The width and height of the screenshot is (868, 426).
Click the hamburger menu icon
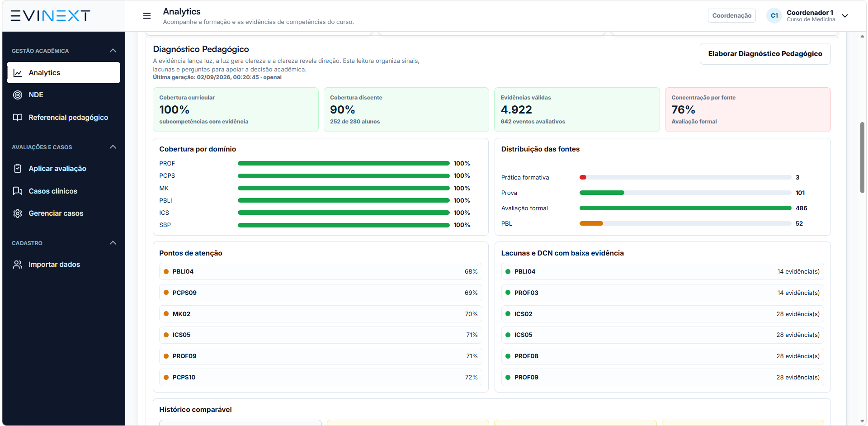click(147, 16)
